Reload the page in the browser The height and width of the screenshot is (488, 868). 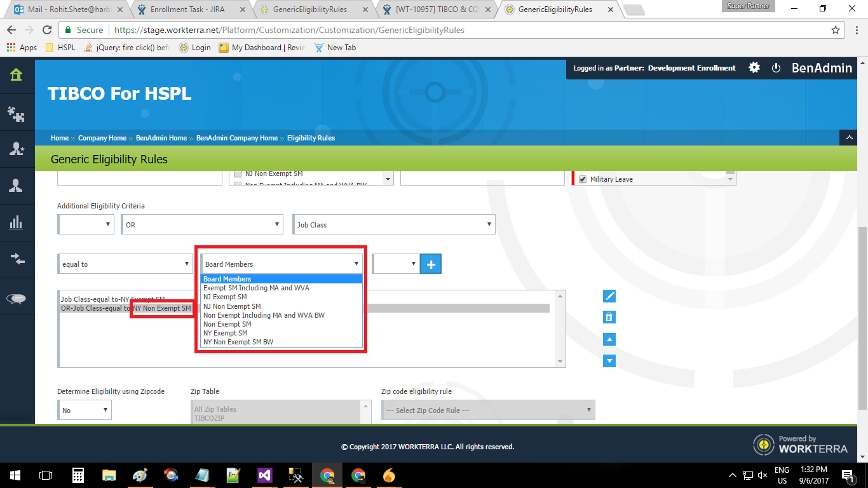47,30
